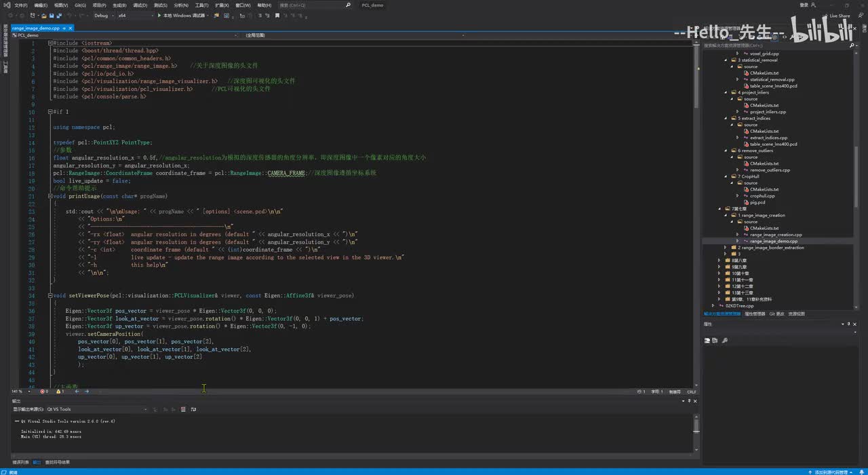Click 本地 Windows 调试器 start button
868x475 pixels.
click(x=182, y=15)
